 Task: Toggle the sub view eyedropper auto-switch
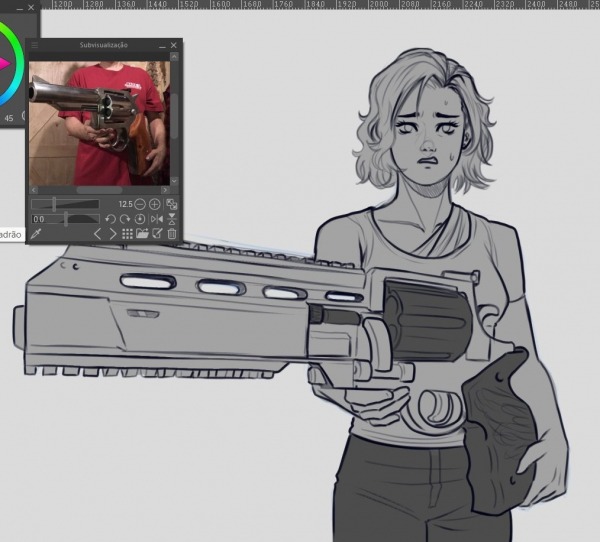(x=36, y=234)
